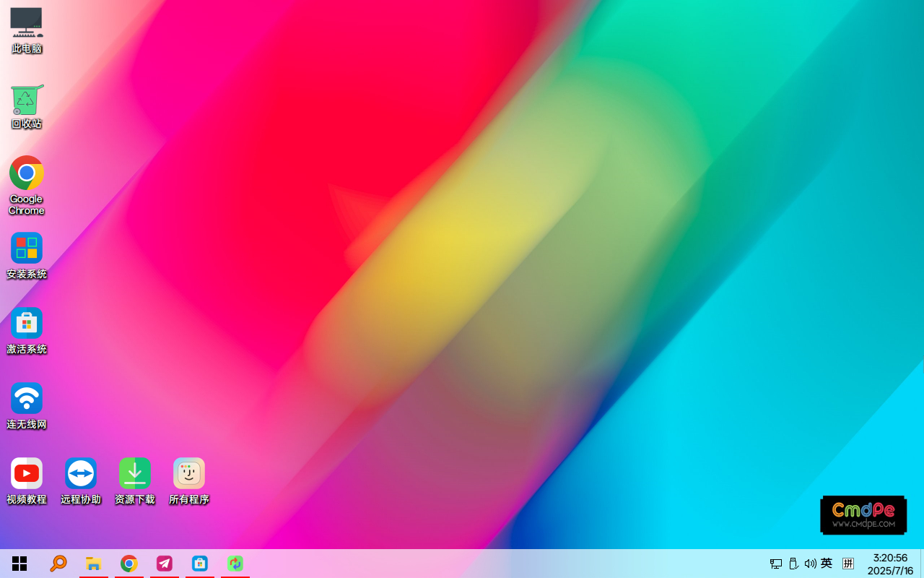Image resolution: width=924 pixels, height=578 pixels.
Task: Open the clock and date flyout
Action: (890, 564)
